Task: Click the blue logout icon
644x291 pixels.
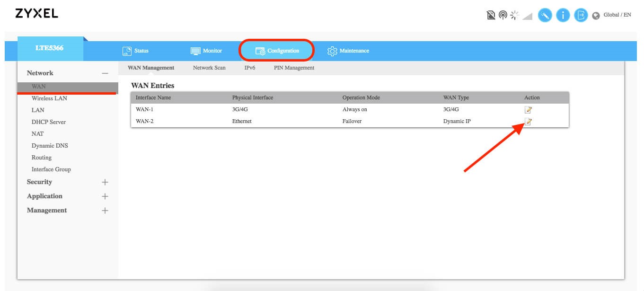Action: [581, 16]
